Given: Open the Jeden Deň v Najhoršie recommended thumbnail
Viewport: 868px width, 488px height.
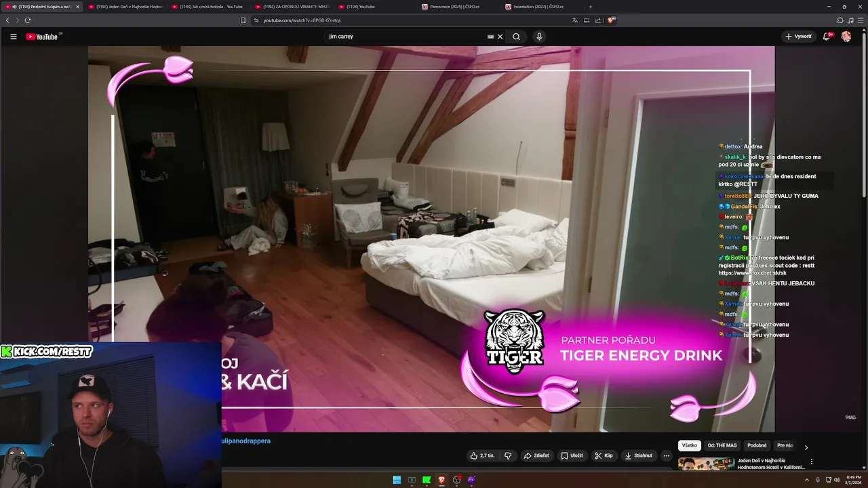Looking at the screenshot, I should pyautogui.click(x=707, y=464).
